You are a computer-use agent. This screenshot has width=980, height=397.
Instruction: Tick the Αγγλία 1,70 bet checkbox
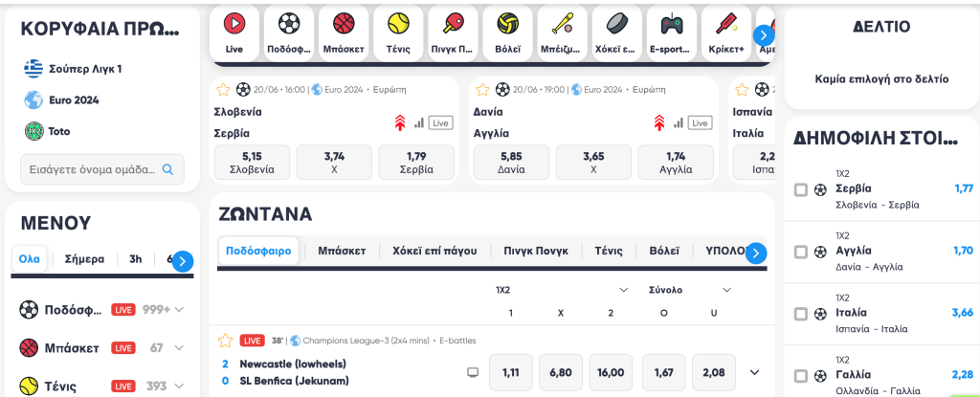tap(801, 252)
